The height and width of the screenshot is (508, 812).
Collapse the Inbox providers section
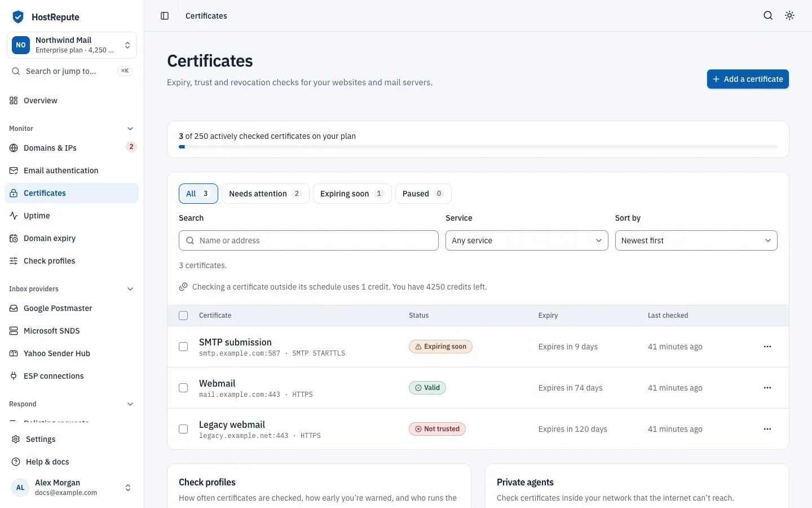tap(130, 289)
